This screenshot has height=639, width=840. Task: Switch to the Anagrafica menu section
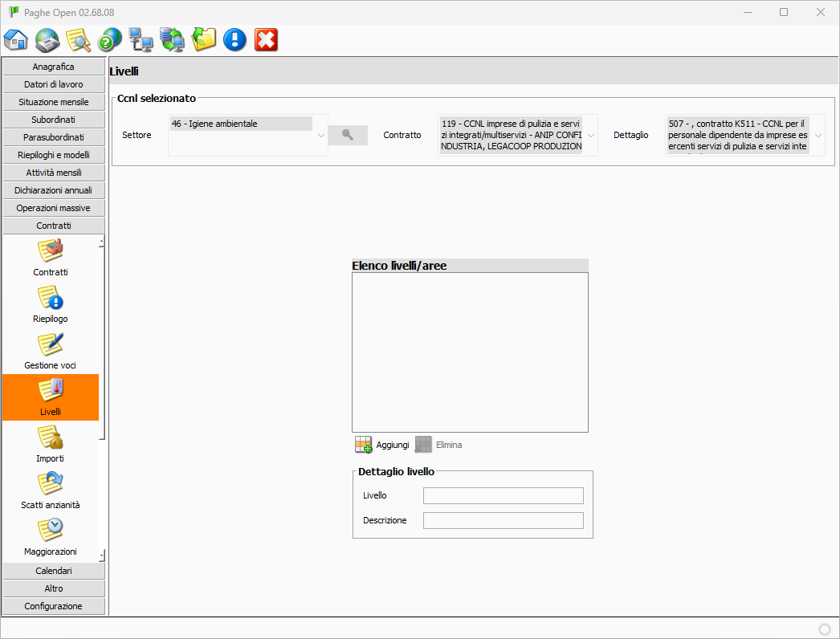(x=54, y=67)
